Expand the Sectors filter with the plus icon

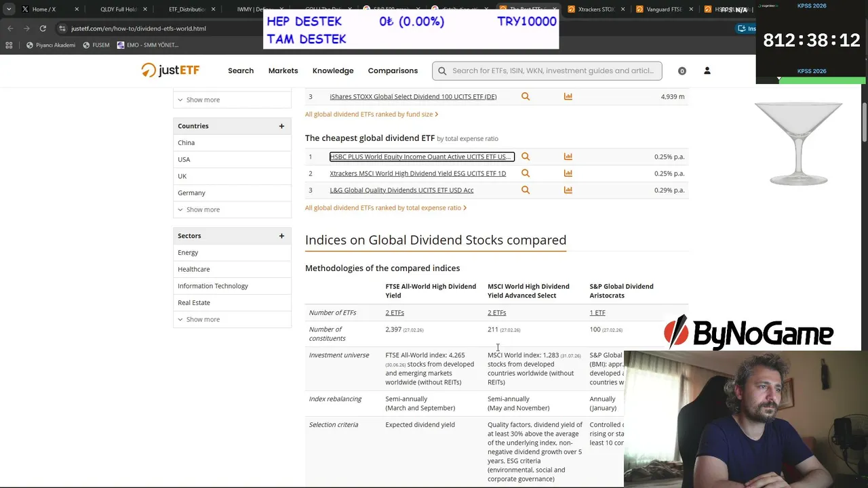tap(281, 236)
